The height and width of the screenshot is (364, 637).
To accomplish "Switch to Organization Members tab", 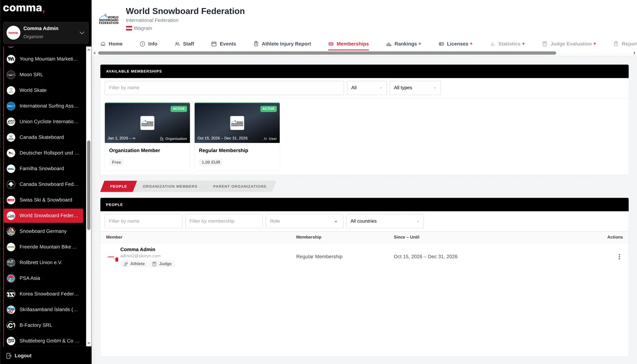I will pyautogui.click(x=170, y=186).
